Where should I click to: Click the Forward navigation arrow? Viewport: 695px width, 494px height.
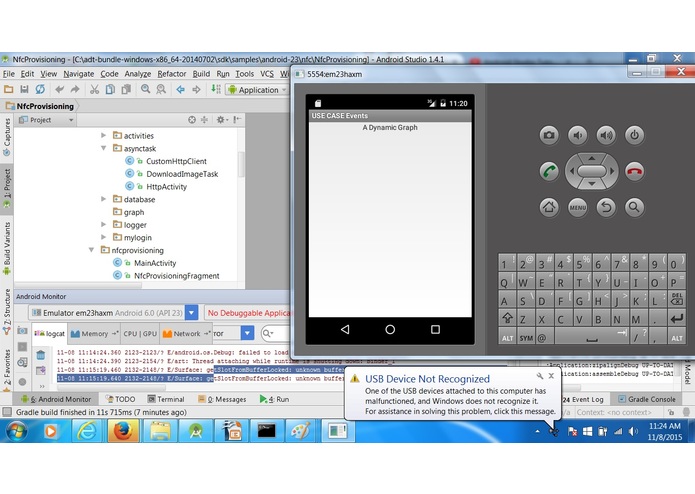point(196,89)
